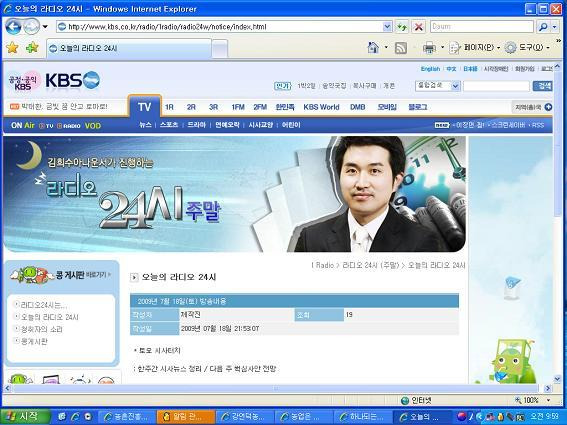Open the 페이지(P) menu

[474, 48]
